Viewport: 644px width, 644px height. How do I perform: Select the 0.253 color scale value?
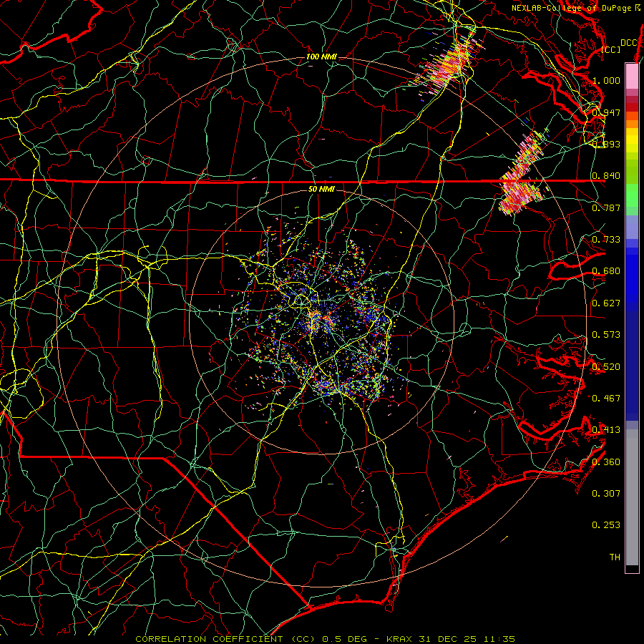(606, 525)
